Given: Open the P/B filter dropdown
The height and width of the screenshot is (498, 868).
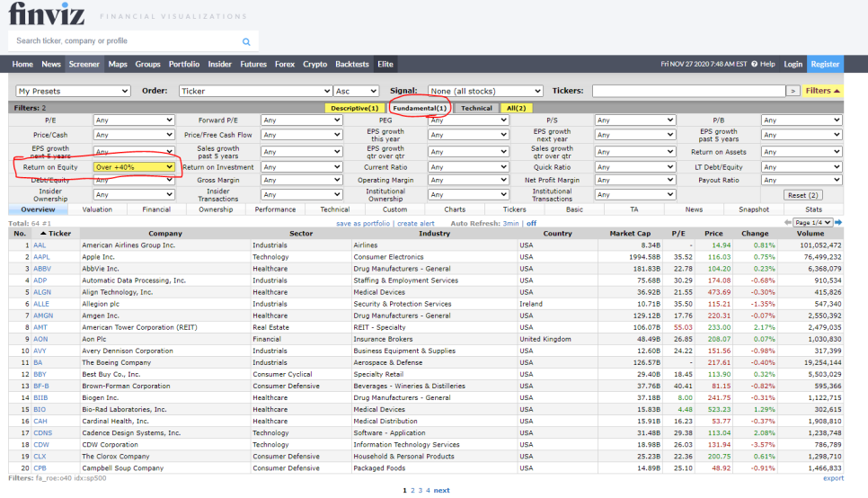Looking at the screenshot, I should (802, 120).
